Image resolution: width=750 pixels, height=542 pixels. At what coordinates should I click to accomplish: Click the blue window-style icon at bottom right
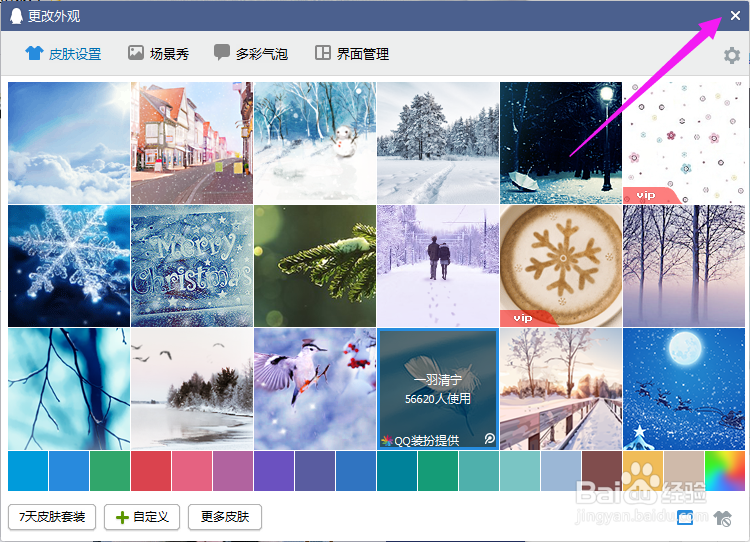pyautogui.click(x=685, y=517)
